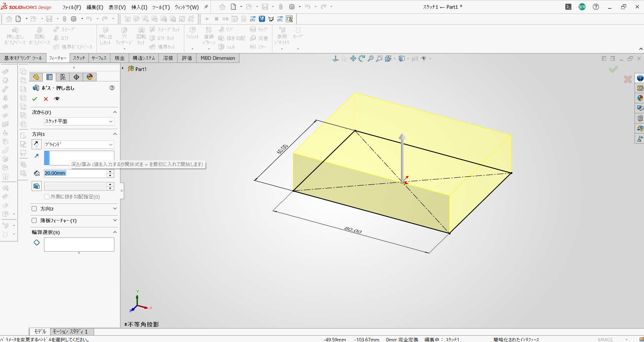Toggle the draft on/off button
Viewport: 644px width, 342px height.
pos(37,186)
